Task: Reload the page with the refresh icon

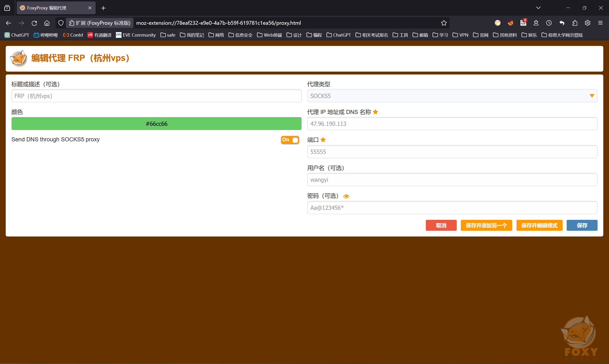Action: click(34, 23)
